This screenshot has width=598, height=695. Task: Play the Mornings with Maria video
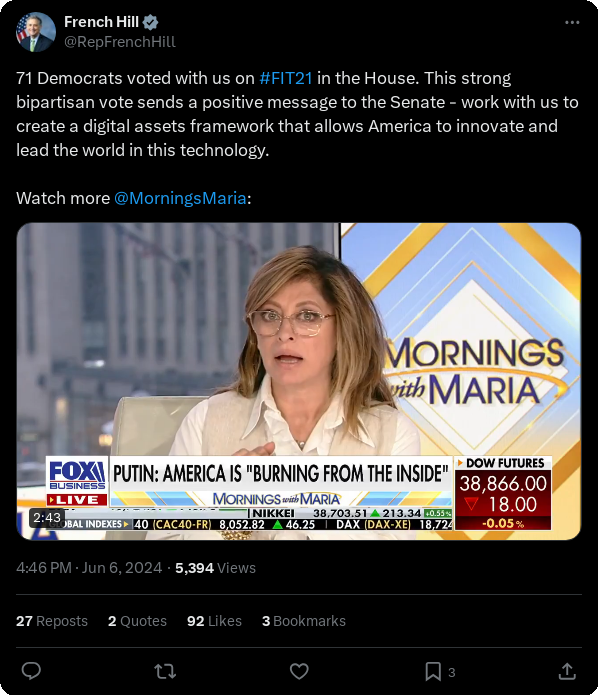pyautogui.click(x=299, y=382)
